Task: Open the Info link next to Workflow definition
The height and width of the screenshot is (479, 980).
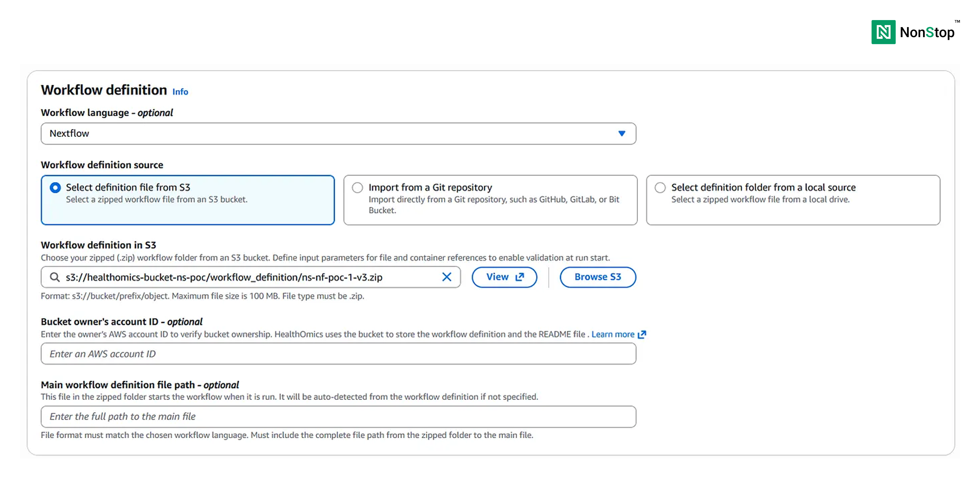Action: tap(180, 92)
